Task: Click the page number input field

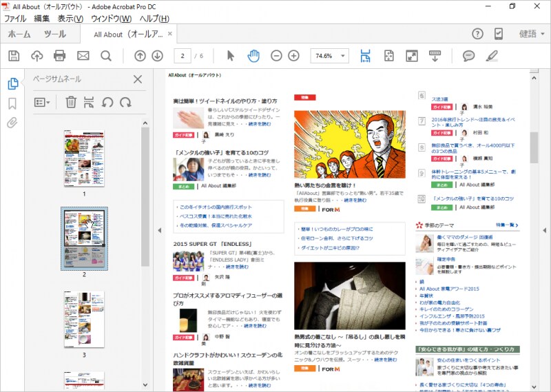Action: [183, 56]
